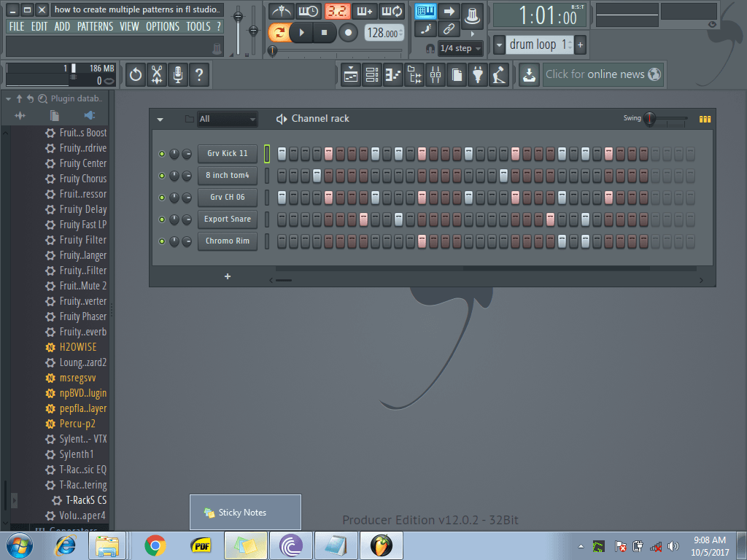Image resolution: width=747 pixels, height=560 pixels.
Task: Open the piano roll icon
Action: 393,74
